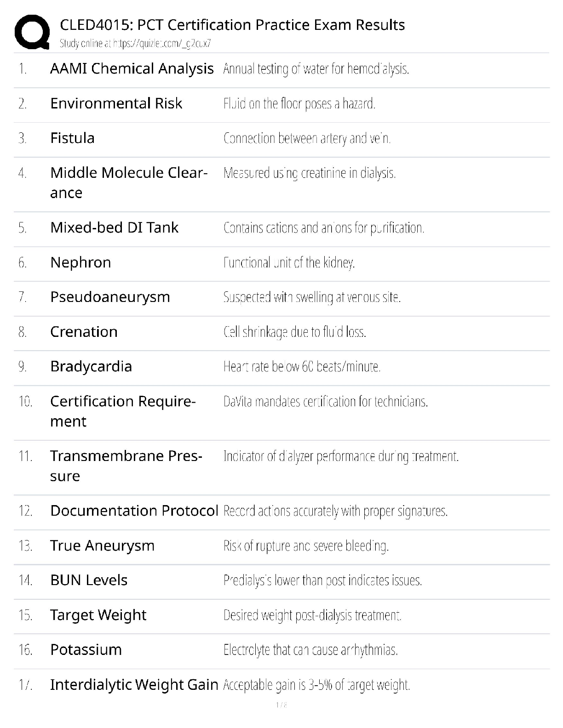Select the Fistula term
This screenshot has width=563, height=728.
(x=72, y=138)
